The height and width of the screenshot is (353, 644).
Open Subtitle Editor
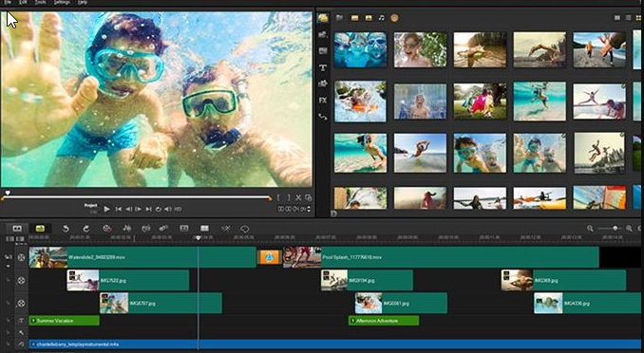(x=184, y=229)
